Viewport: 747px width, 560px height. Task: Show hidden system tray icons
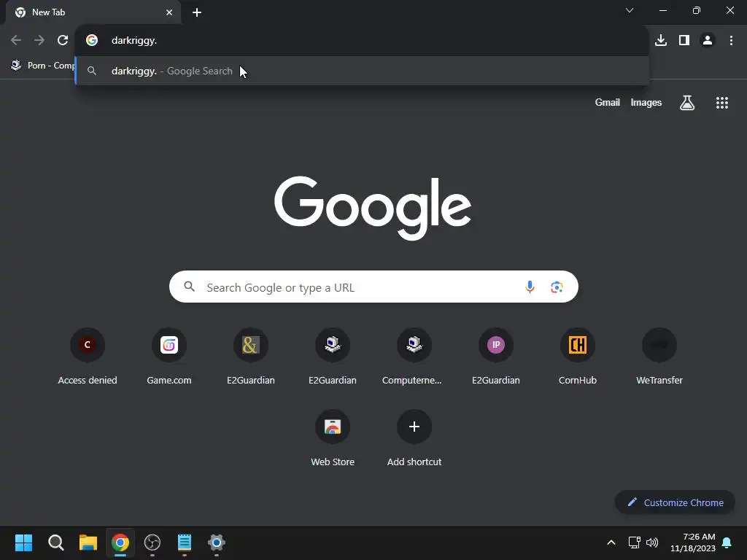coord(611,542)
